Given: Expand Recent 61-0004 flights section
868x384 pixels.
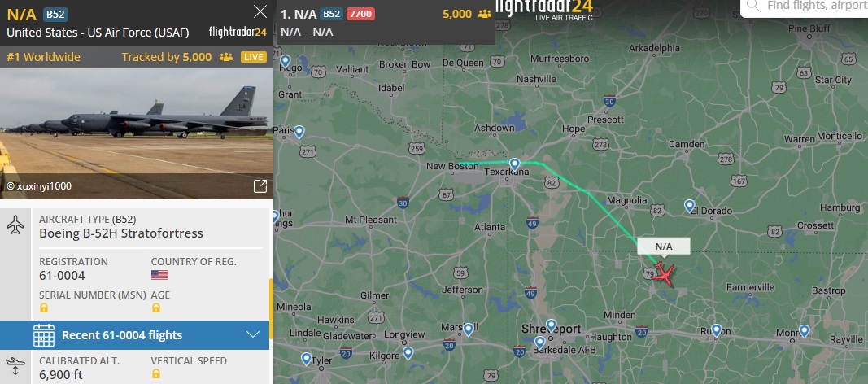Looking at the screenshot, I should tap(134, 334).
